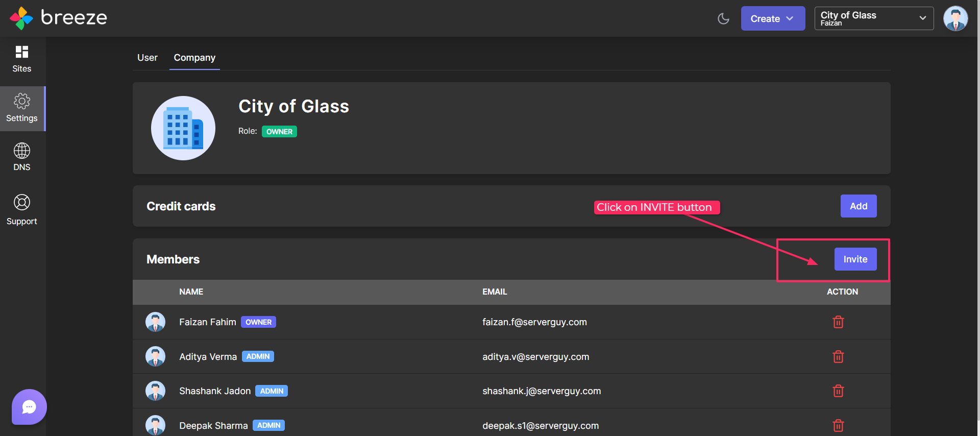The image size is (980, 436).
Task: Click the ADMIN badge beside Deepak Sharma
Action: [x=268, y=425]
